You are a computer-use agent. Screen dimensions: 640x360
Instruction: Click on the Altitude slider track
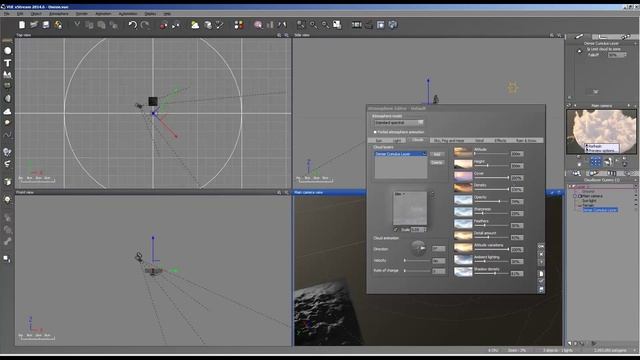click(491, 154)
